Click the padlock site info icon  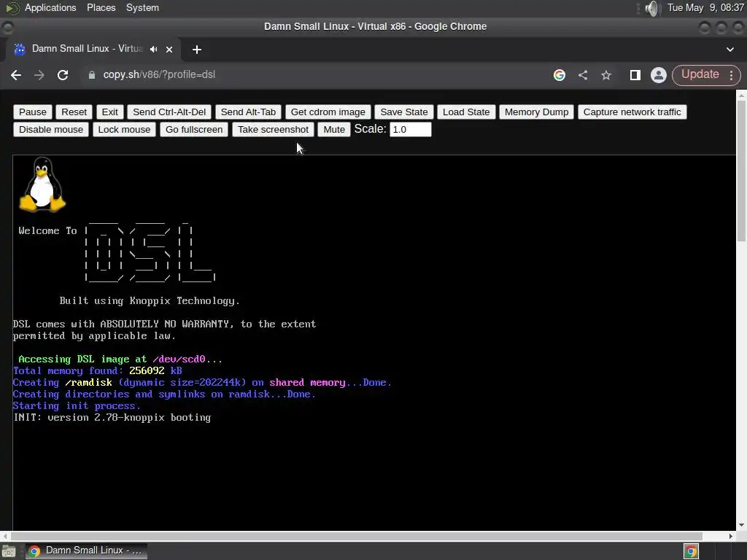click(x=92, y=75)
